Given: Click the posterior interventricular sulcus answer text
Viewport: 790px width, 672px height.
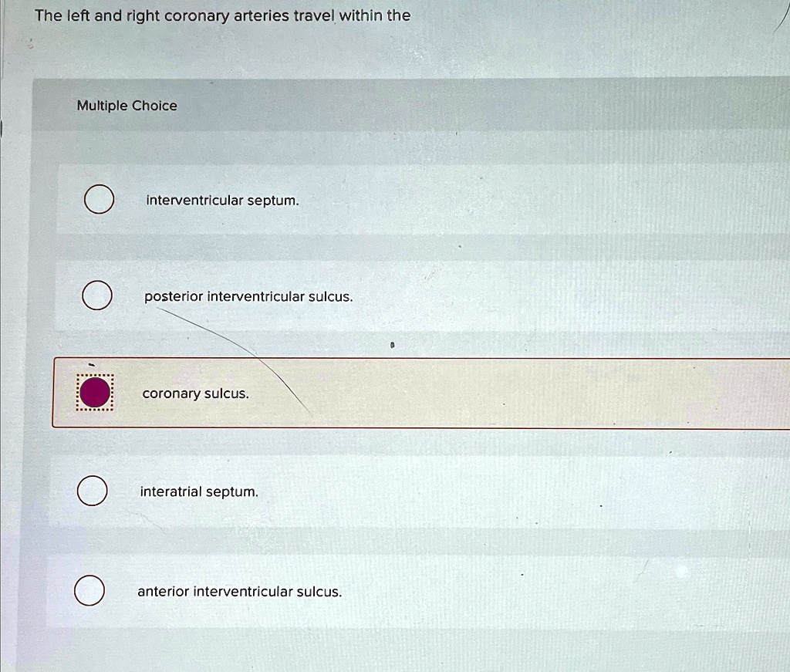Looking at the screenshot, I should click(x=248, y=296).
